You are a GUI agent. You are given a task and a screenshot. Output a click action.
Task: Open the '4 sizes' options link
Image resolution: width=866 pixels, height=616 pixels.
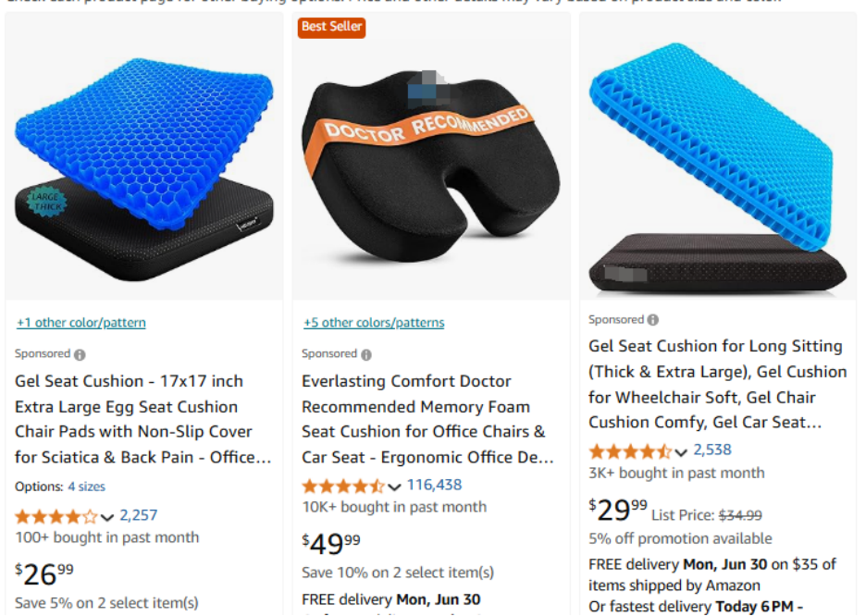(x=87, y=487)
